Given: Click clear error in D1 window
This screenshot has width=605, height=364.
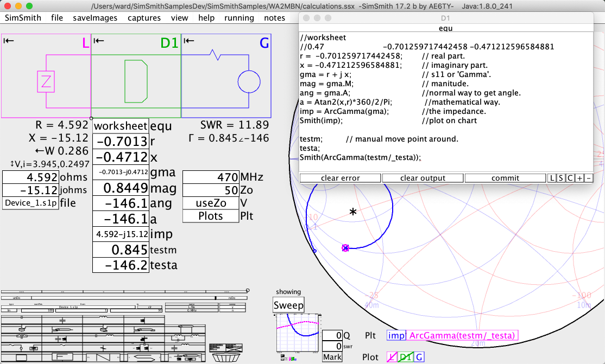Looking at the screenshot, I should coord(341,178).
